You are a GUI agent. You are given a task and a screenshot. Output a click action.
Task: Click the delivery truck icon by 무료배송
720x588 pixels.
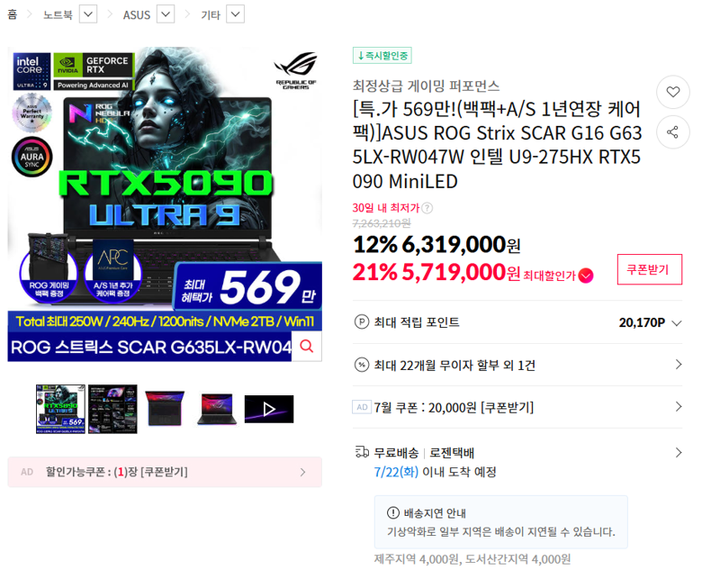pyautogui.click(x=362, y=453)
